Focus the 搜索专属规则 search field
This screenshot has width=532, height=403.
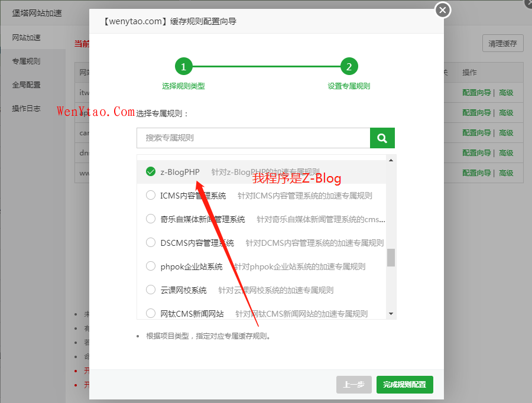(253, 138)
